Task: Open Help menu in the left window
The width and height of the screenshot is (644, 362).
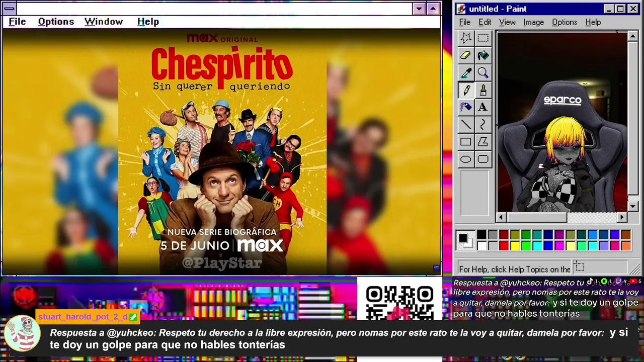Action: (x=148, y=22)
